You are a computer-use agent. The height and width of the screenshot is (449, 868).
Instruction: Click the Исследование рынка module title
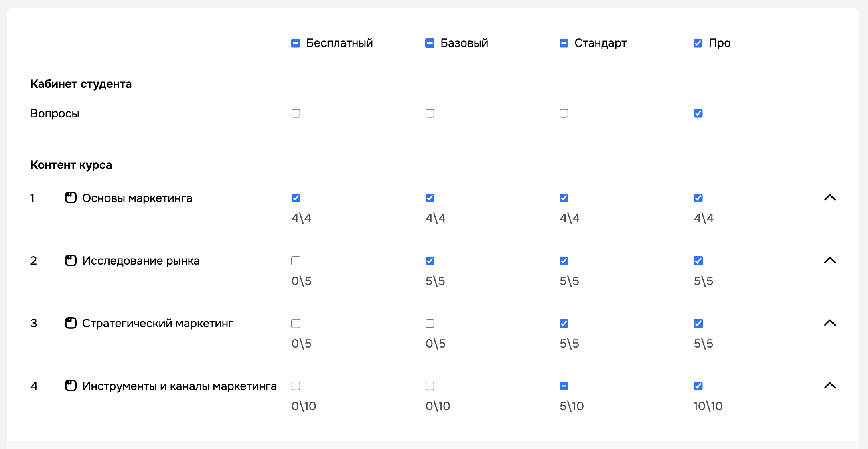(x=141, y=261)
